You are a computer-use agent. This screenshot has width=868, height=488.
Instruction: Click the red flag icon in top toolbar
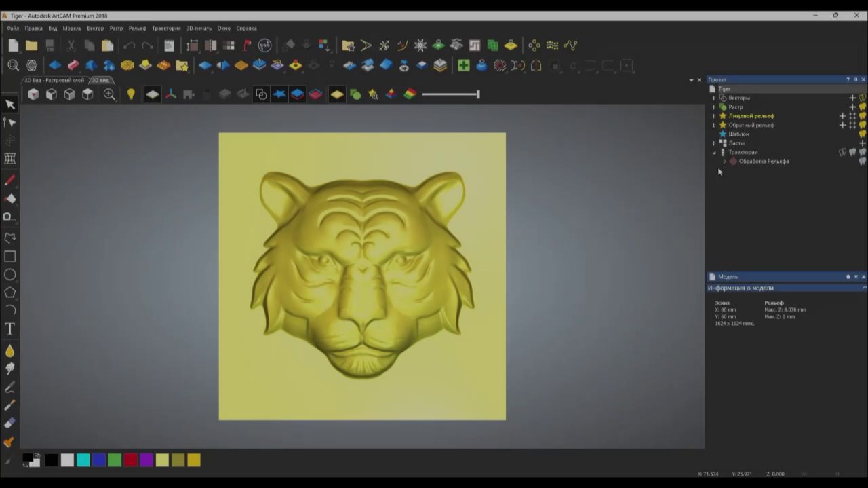(x=247, y=45)
